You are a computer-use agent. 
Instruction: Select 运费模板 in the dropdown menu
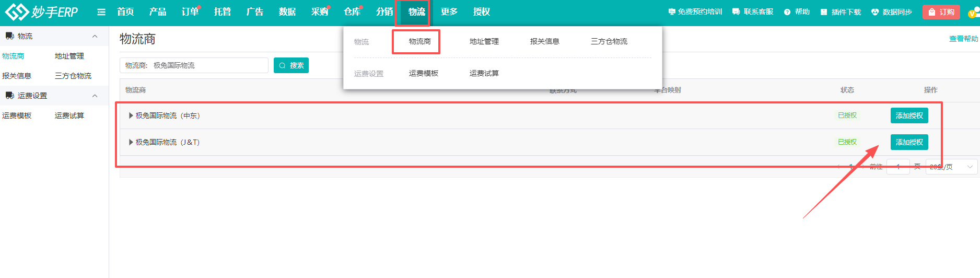(x=424, y=73)
